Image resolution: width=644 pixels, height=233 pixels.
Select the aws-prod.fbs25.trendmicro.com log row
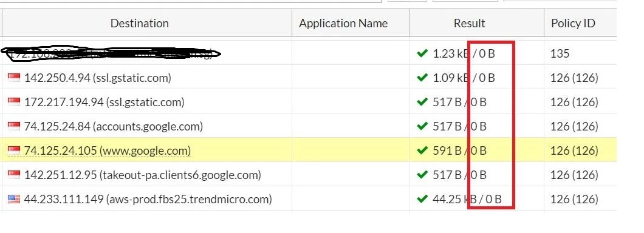click(x=309, y=199)
